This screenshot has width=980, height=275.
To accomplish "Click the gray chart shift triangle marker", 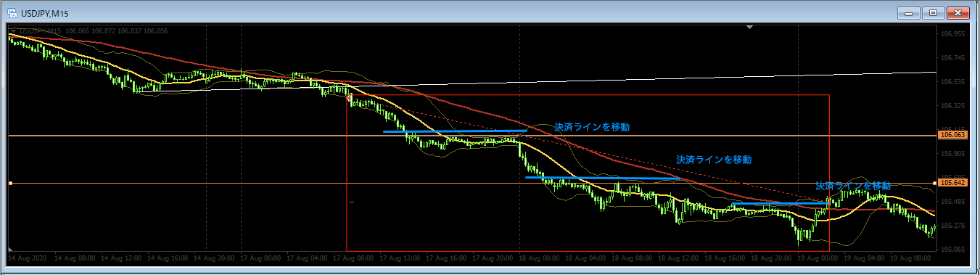I will click(x=750, y=28).
